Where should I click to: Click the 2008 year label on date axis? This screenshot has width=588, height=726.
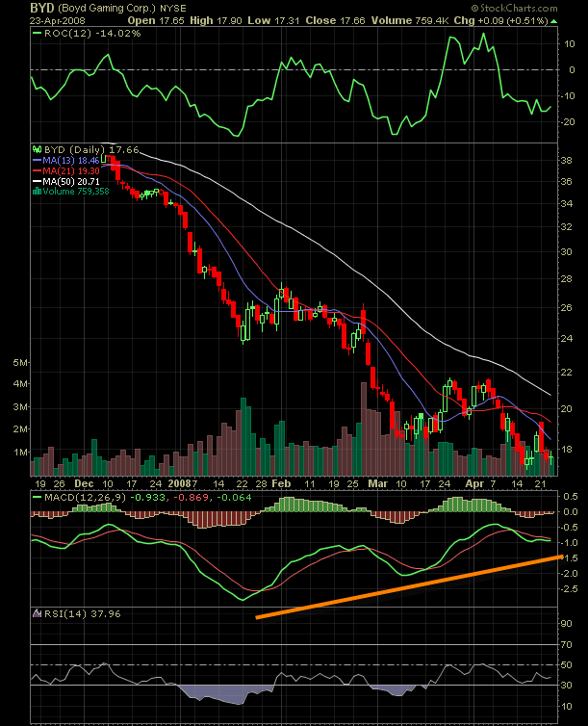180,484
